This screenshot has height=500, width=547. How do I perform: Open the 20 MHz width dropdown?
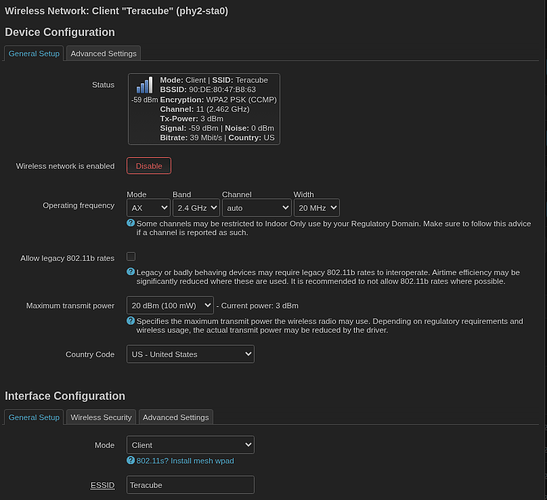317,208
